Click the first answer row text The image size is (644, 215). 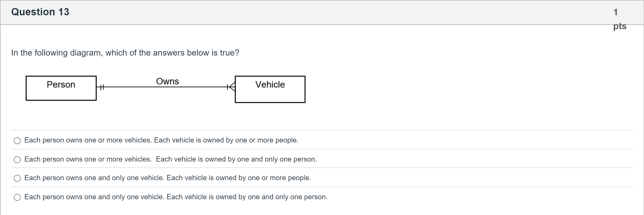pyautogui.click(x=161, y=140)
